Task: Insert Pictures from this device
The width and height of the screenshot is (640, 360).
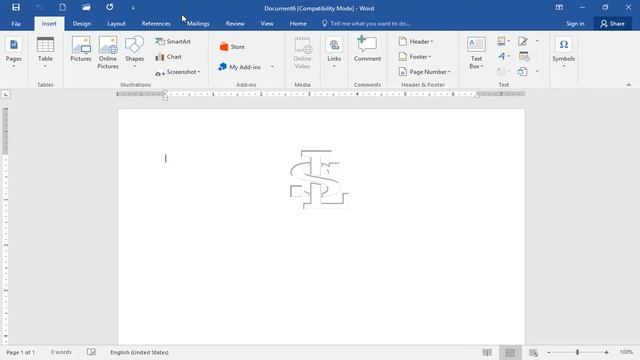Action: (81, 49)
